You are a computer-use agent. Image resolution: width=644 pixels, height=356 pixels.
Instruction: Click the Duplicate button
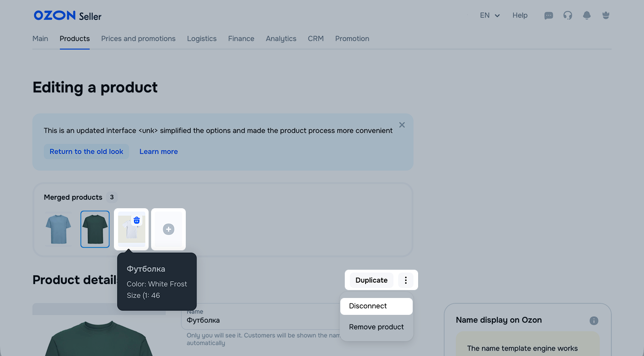pos(371,280)
